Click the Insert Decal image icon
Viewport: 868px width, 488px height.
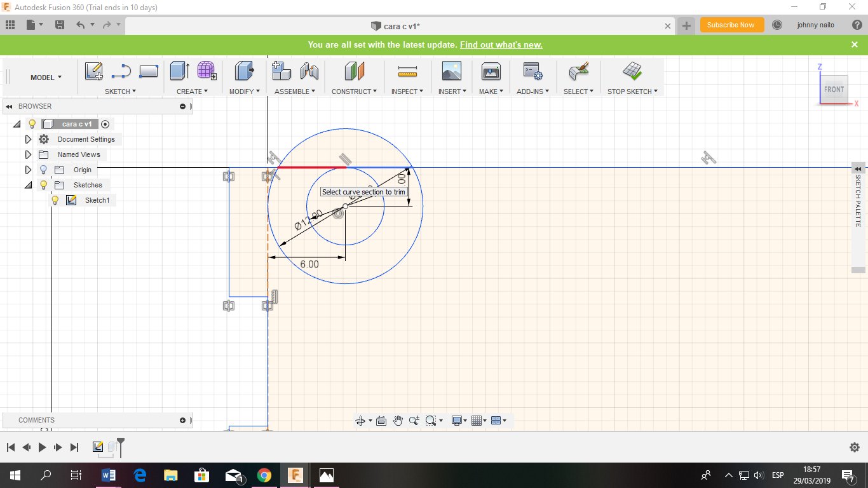coord(452,71)
